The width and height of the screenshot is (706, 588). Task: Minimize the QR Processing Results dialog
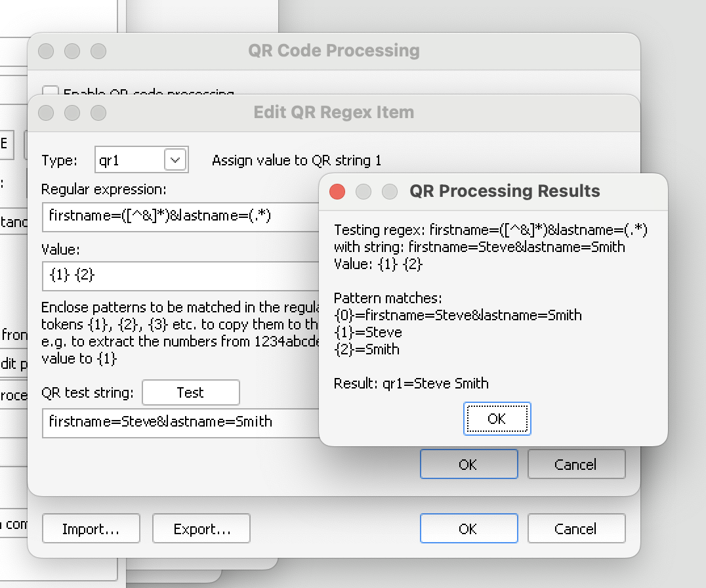[x=363, y=192]
